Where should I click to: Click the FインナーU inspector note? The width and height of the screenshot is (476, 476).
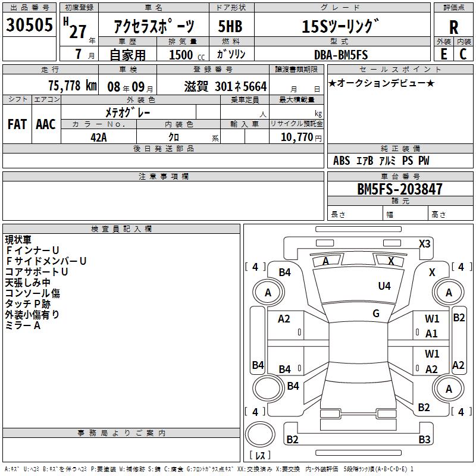coord(32,250)
